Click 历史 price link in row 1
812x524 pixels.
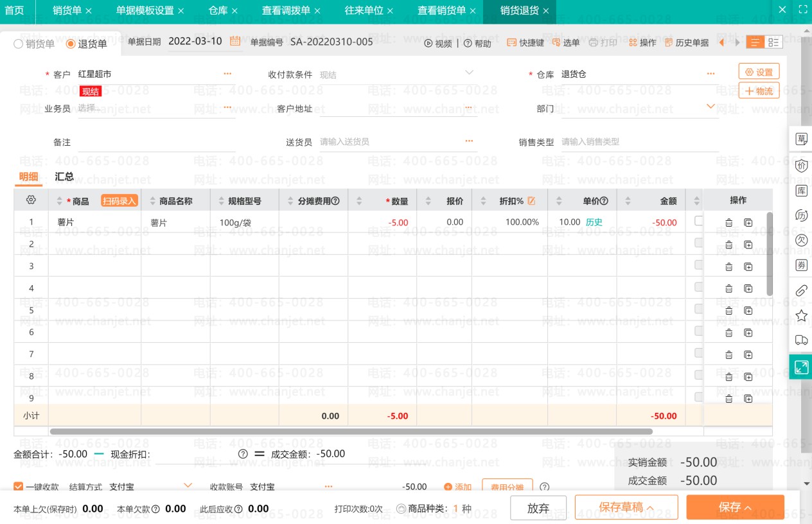pyautogui.click(x=594, y=222)
